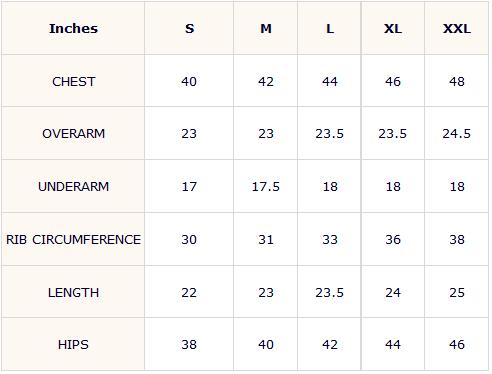The image size is (492, 374).
Task: Select the S size column header
Action: (x=189, y=29)
